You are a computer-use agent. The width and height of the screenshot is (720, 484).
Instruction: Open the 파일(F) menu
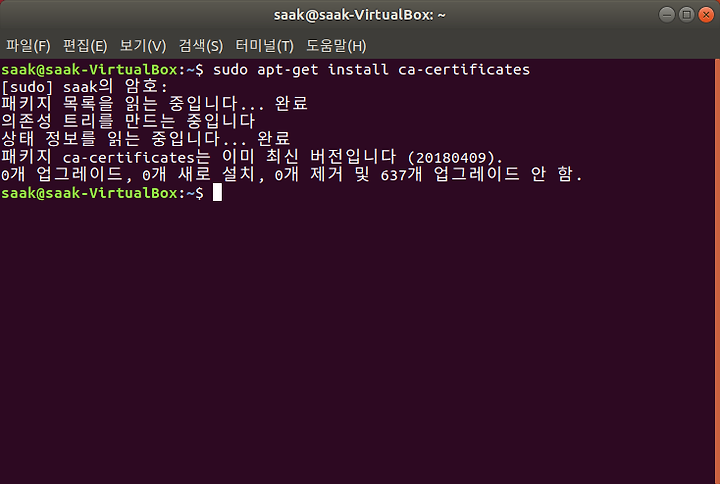point(28,45)
